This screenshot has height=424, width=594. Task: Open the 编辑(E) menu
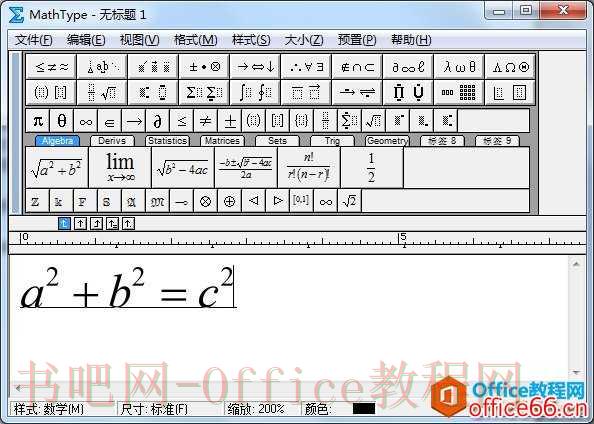[x=86, y=40]
